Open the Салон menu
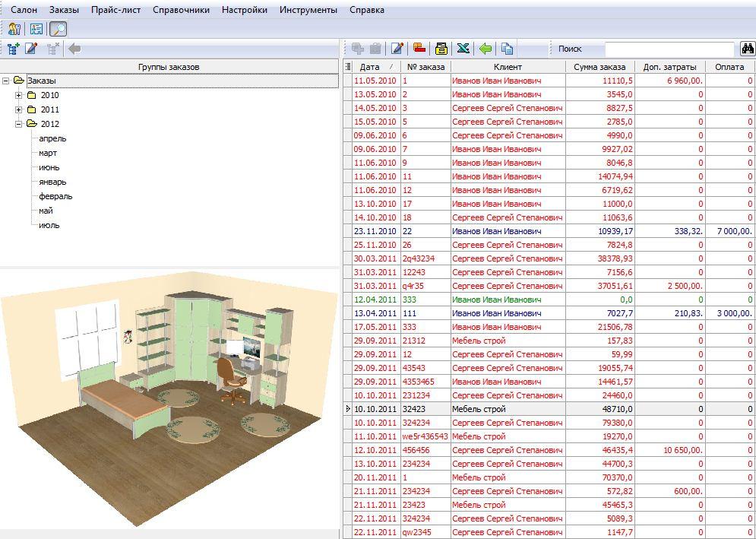The image size is (756, 539). [x=24, y=10]
